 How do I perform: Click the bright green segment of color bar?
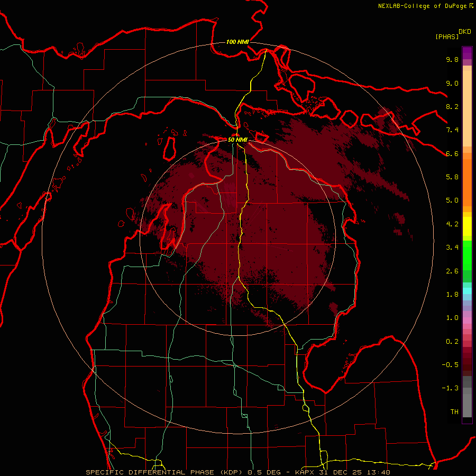pyautogui.click(x=467, y=256)
